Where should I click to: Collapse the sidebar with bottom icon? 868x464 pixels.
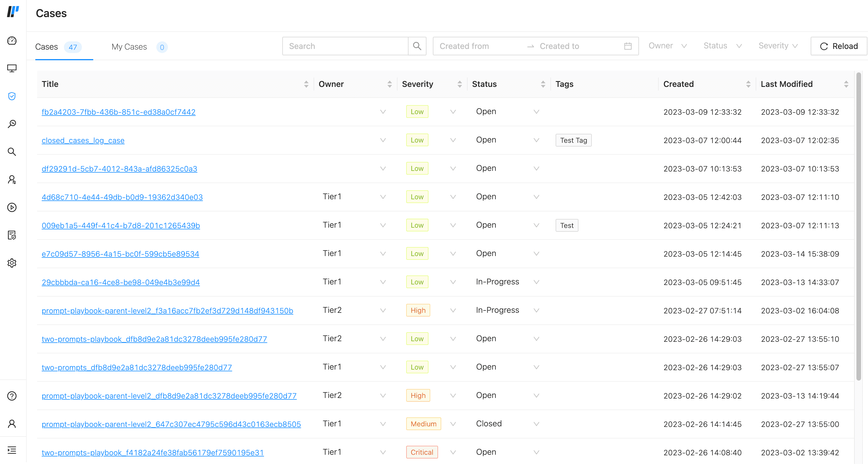tap(12, 450)
